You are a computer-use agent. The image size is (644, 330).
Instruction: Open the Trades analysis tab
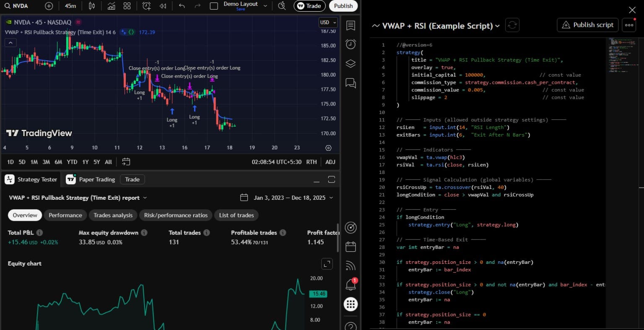113,215
